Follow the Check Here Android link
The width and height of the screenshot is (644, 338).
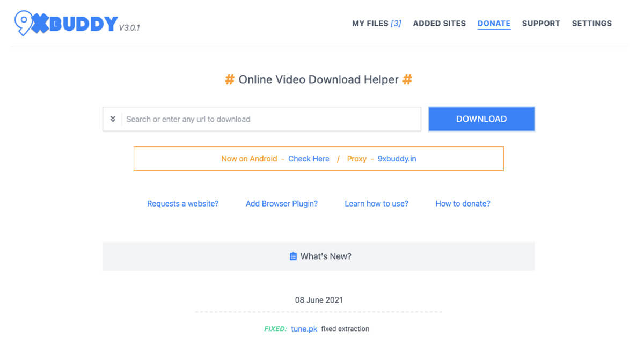(309, 159)
